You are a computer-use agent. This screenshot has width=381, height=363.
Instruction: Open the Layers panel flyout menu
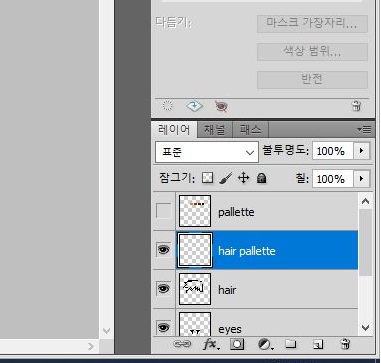point(364,129)
